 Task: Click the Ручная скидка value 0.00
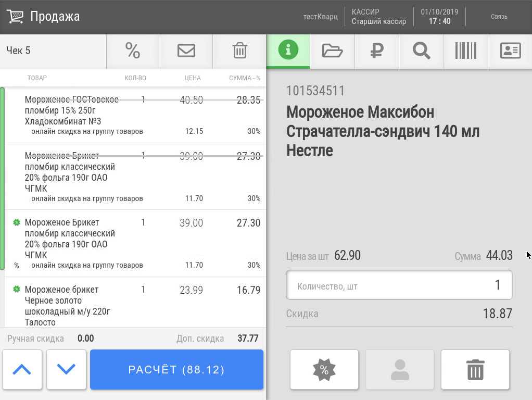click(x=85, y=338)
